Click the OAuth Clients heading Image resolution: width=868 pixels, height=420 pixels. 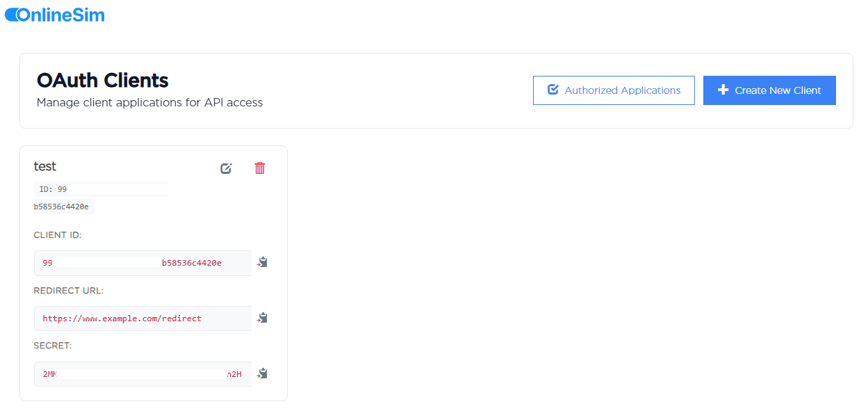[103, 80]
